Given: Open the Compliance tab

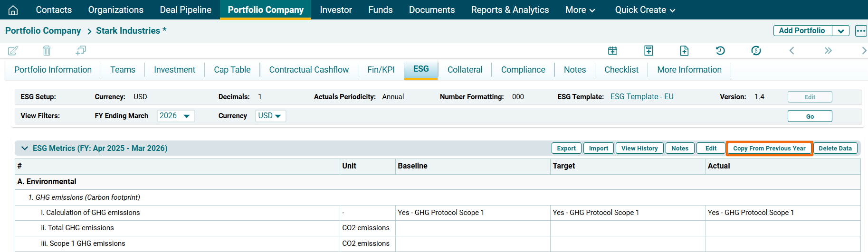Looking at the screenshot, I should pyautogui.click(x=523, y=70).
